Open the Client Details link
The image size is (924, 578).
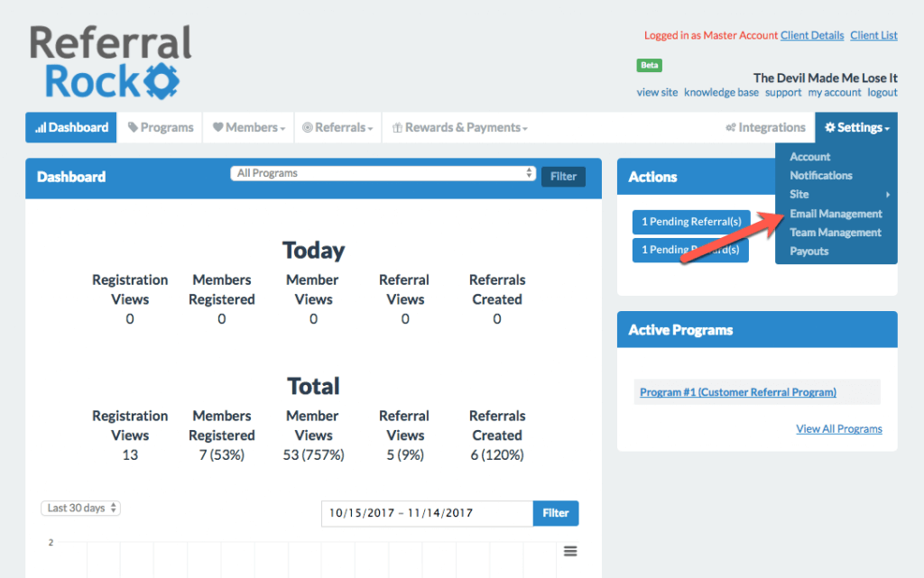(x=812, y=35)
